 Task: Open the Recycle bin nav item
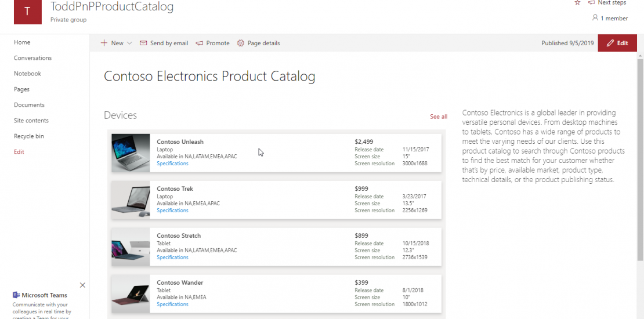tap(29, 136)
